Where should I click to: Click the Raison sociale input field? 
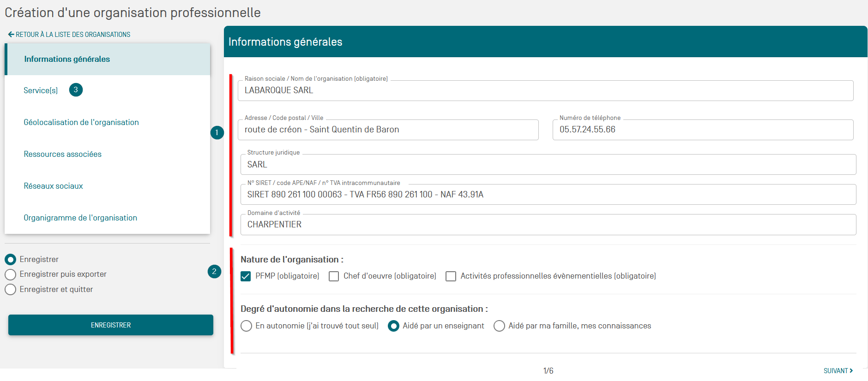[545, 91]
